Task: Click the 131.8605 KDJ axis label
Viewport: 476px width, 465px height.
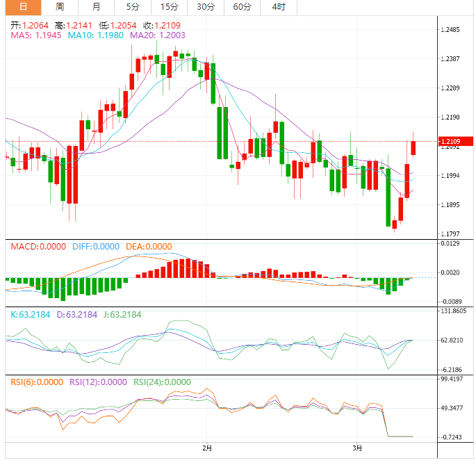Action: coord(453,311)
